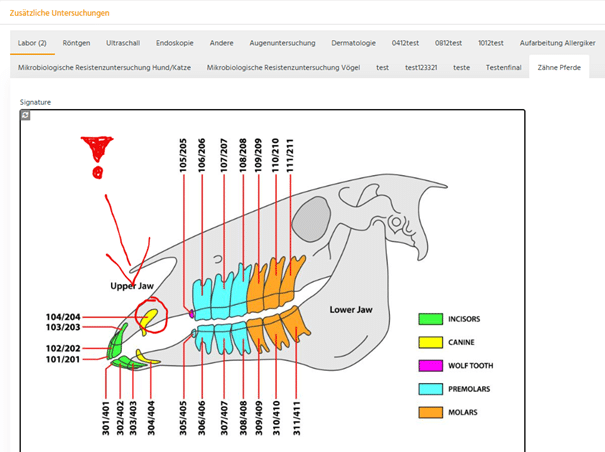Click the magenta Wolf Tooth legend swatch
Image resolution: width=605 pixels, height=452 pixels.
pyautogui.click(x=430, y=366)
